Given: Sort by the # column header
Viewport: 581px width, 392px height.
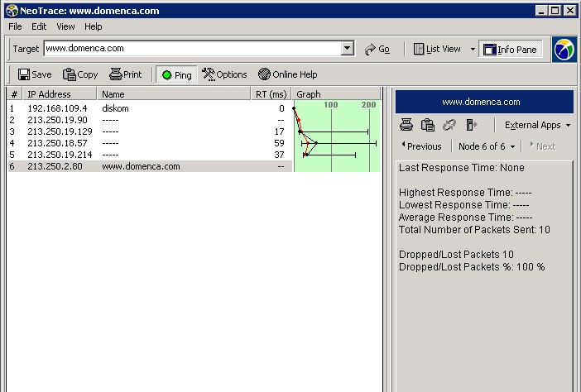Looking at the screenshot, I should tap(14, 94).
